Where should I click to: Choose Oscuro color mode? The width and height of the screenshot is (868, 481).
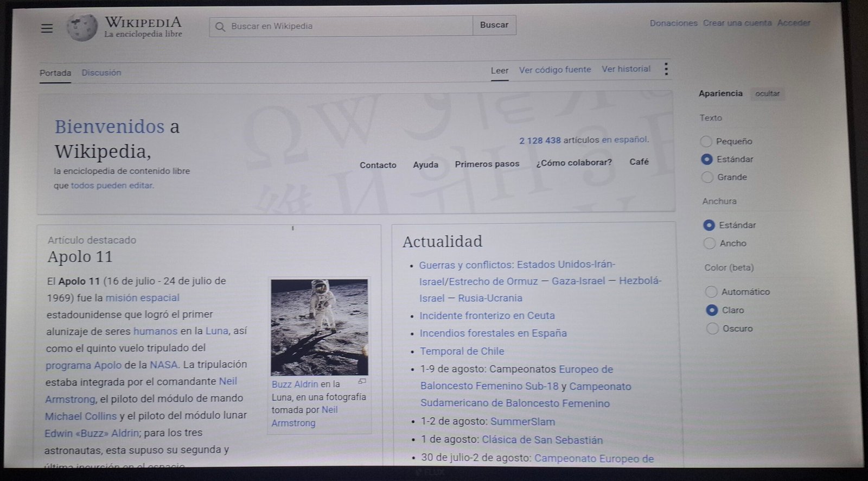712,328
